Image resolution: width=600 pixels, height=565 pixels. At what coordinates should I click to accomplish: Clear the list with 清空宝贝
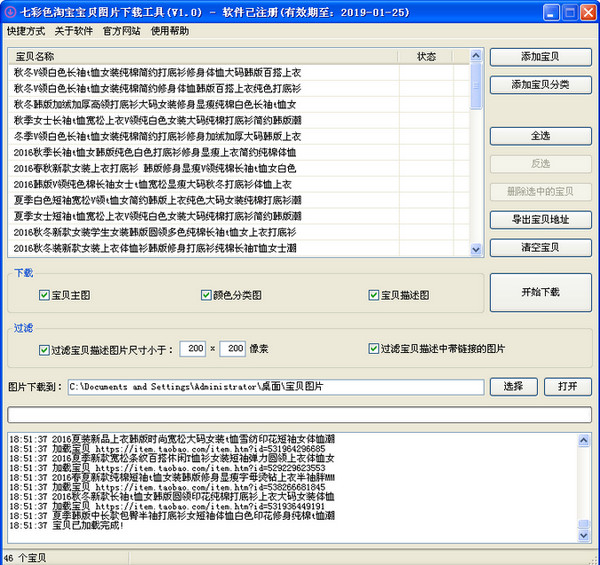[x=540, y=247]
